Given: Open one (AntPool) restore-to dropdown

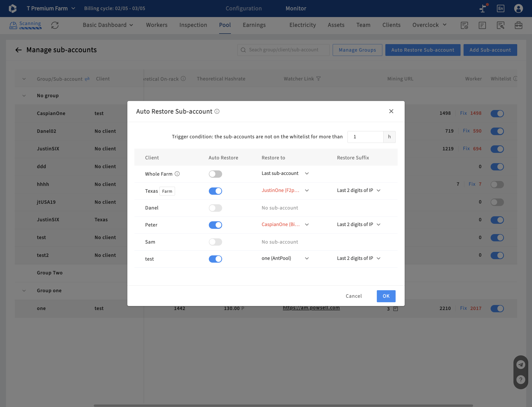Looking at the screenshot, I should 285,258.
